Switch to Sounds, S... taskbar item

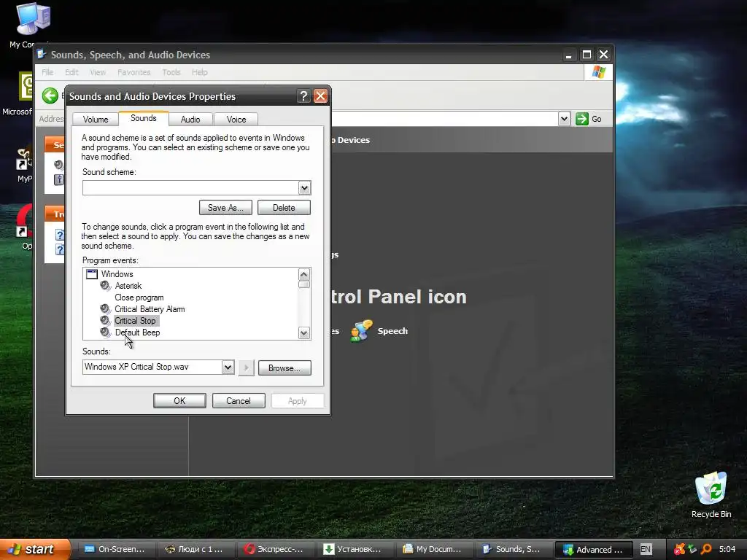tap(514, 549)
